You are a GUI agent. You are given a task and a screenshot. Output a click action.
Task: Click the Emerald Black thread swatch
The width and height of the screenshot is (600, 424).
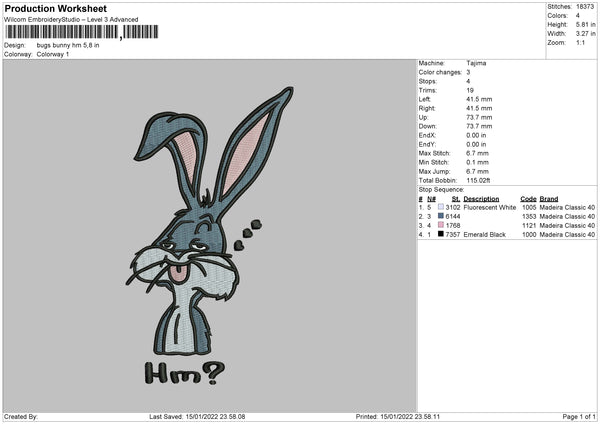[x=440, y=234]
